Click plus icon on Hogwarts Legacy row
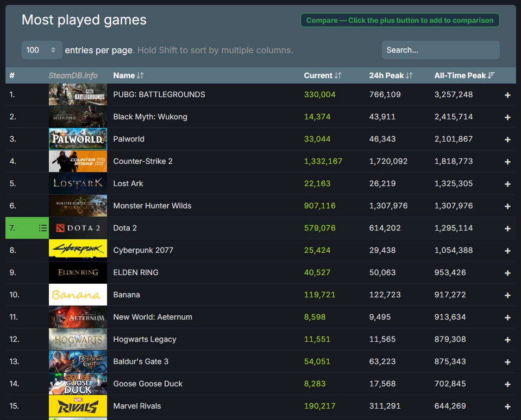 coord(507,340)
